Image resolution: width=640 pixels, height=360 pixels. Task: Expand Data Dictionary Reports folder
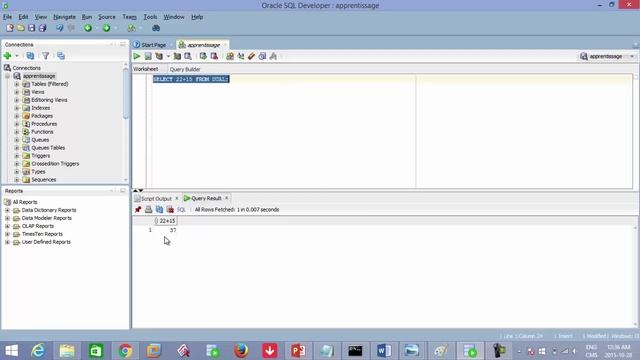click(x=7, y=210)
